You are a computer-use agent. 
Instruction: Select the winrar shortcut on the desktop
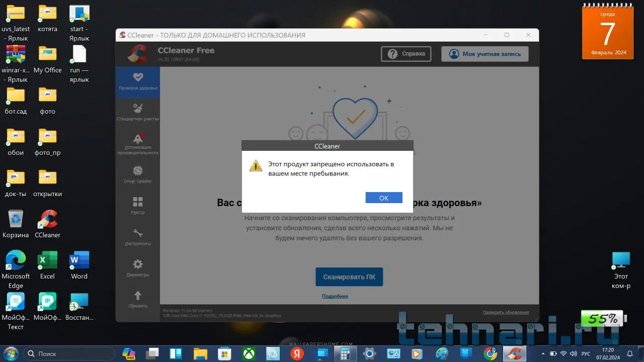[x=16, y=64]
